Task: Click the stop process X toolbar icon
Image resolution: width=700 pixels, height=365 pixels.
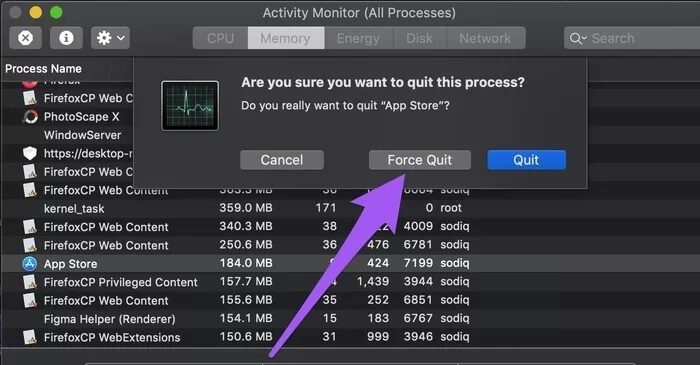Action: pos(25,38)
